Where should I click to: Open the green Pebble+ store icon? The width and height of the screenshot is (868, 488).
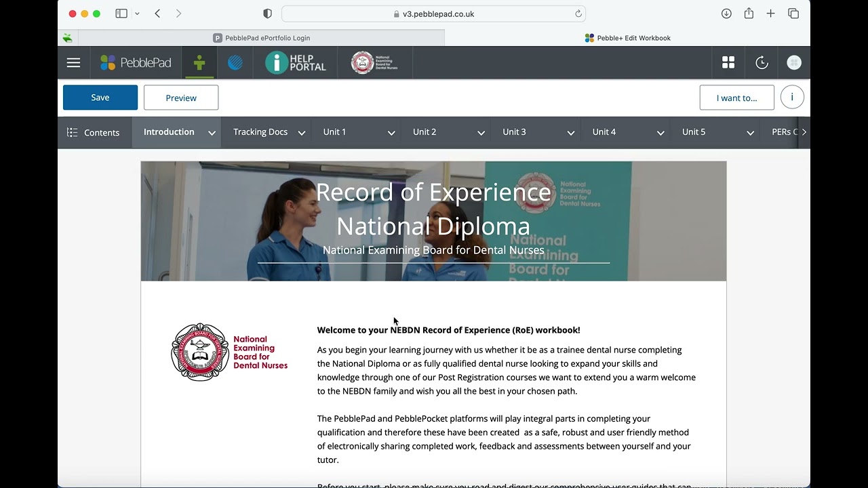[199, 63]
